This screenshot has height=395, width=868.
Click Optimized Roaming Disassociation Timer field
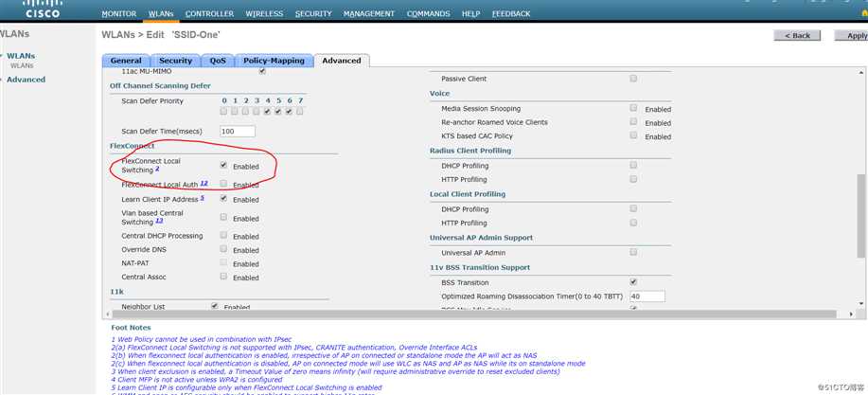coord(647,296)
